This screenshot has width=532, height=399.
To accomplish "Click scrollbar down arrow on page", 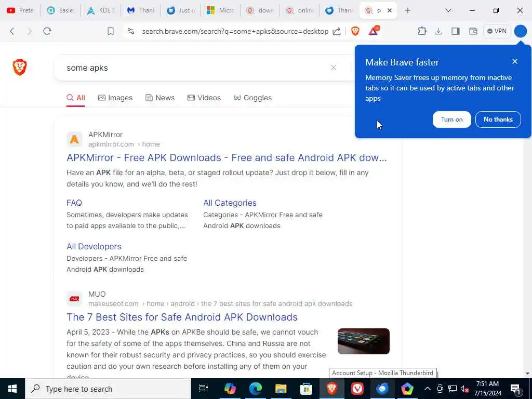I will click(527, 374).
